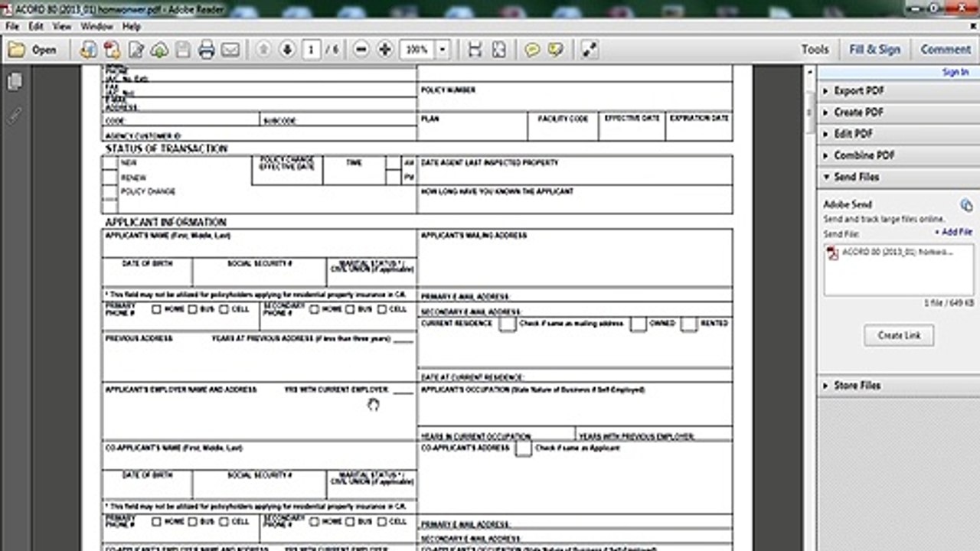
Task: Check applicant primary phone HOME box
Action: 156,309
